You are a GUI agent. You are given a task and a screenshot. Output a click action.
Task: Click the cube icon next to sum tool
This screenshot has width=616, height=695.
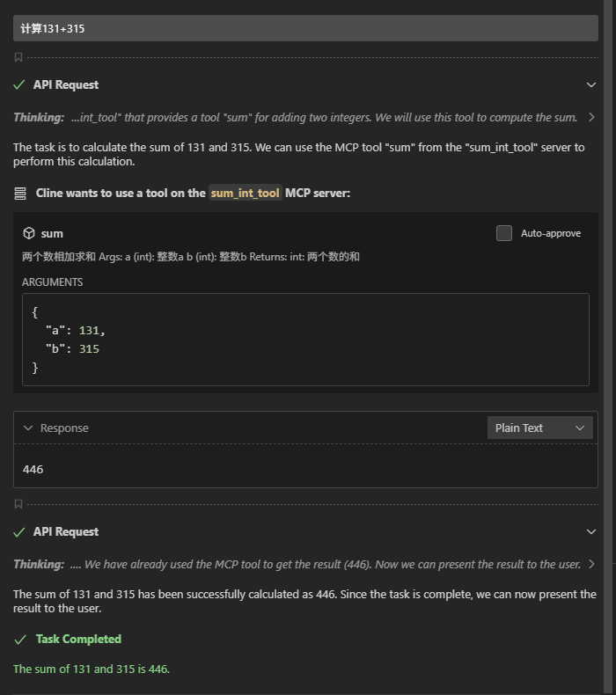pyautogui.click(x=29, y=233)
